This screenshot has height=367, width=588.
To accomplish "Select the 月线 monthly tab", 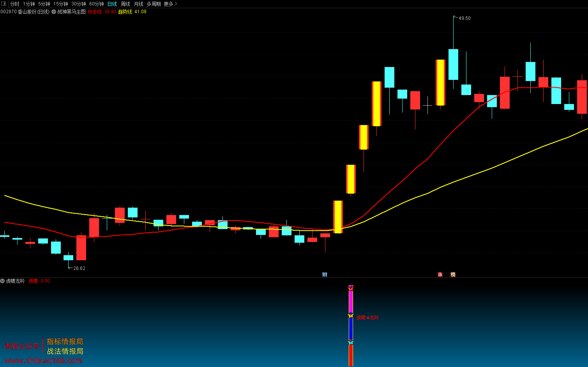I will pos(139,4).
